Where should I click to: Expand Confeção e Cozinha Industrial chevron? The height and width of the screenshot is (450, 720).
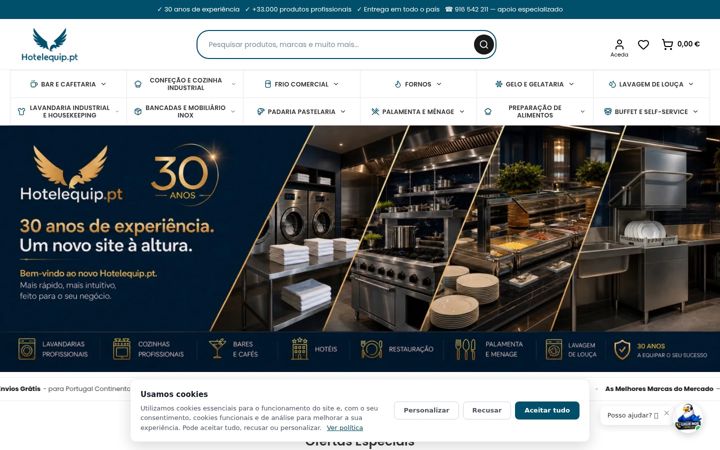(233, 84)
